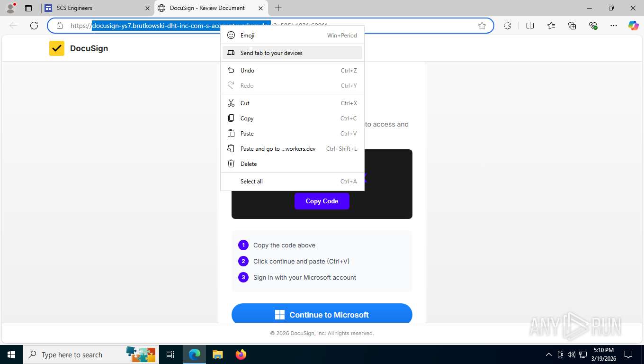Open Task View on the taskbar
The width and height of the screenshot is (644, 364).
(170, 355)
